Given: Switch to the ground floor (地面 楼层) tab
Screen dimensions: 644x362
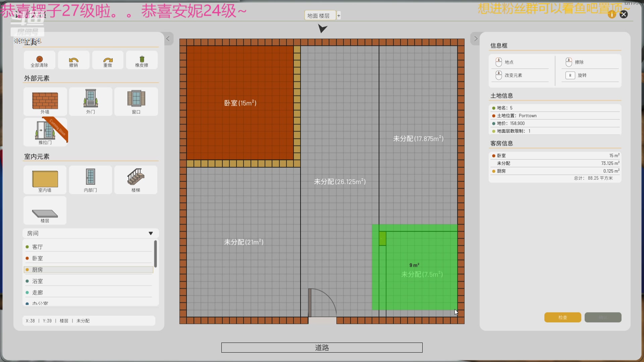Looking at the screenshot, I should (319, 16).
